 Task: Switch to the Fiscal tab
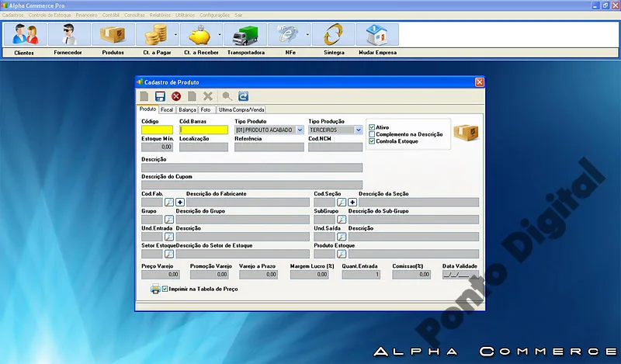coord(167,109)
